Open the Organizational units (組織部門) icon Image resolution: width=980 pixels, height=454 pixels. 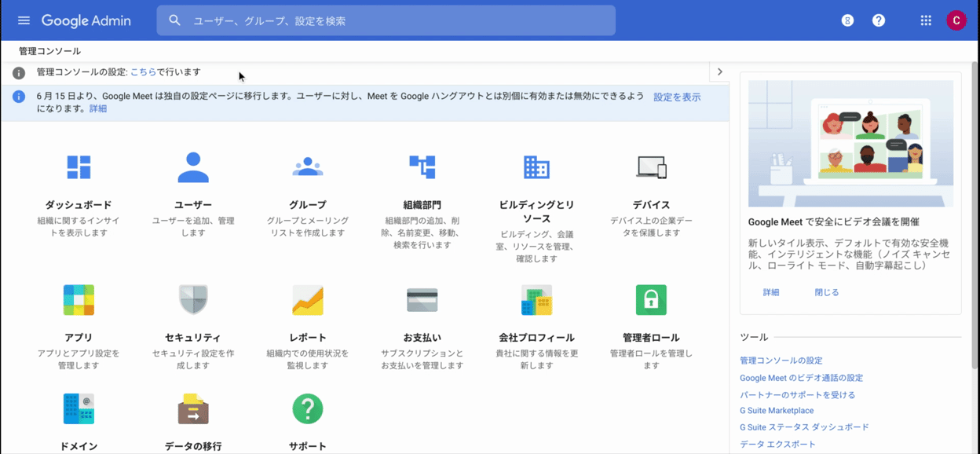(422, 167)
